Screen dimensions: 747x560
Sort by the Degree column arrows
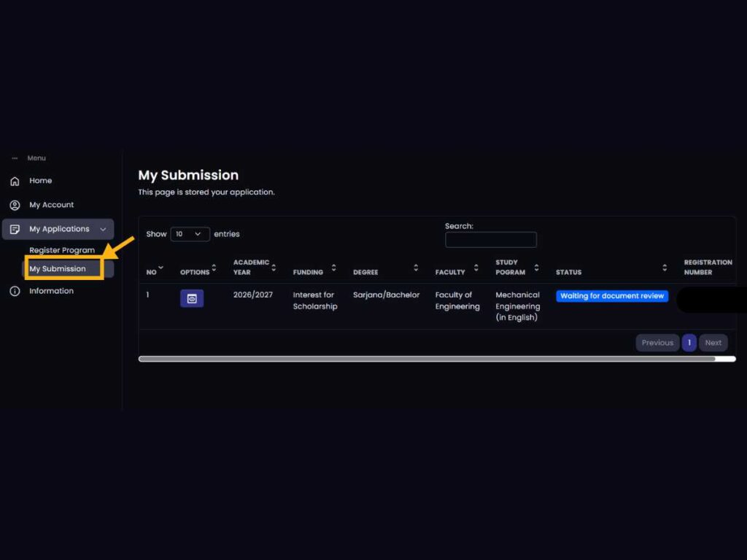point(416,268)
